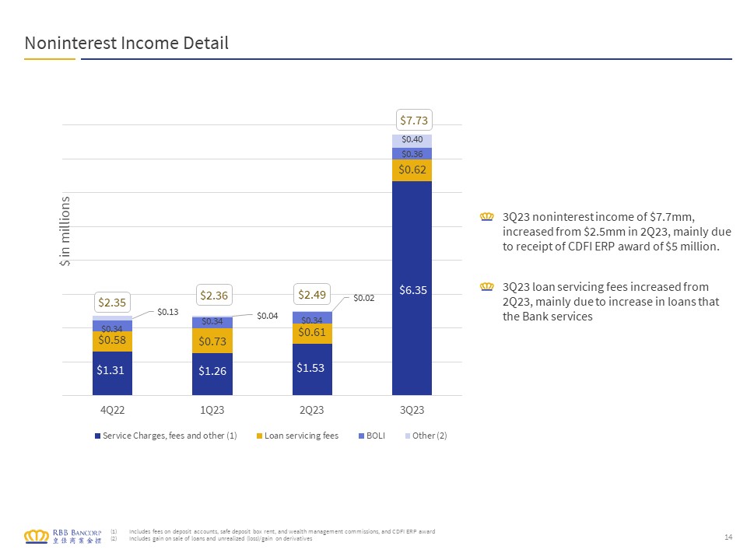Click the $1.31 bar segment in 4Q22
The height and width of the screenshot is (560, 747).
click(x=112, y=373)
